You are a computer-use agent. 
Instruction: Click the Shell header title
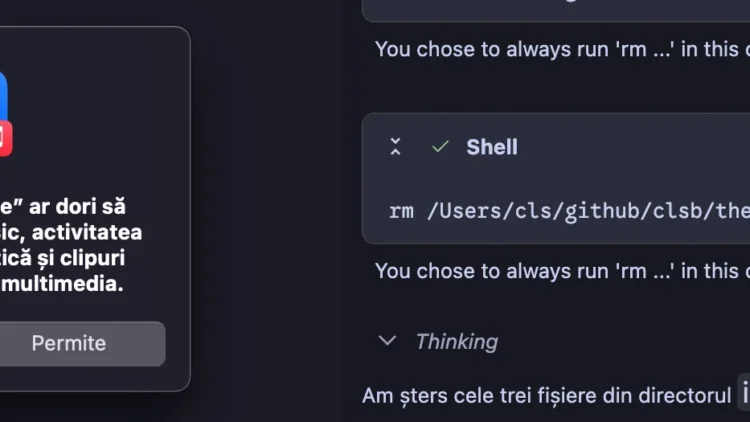pyautogui.click(x=492, y=147)
